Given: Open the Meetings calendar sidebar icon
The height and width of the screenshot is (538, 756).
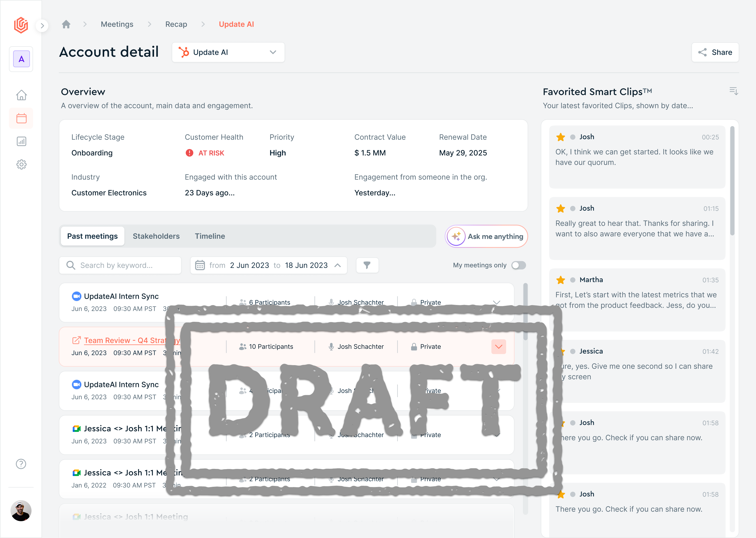Looking at the screenshot, I should point(22,118).
